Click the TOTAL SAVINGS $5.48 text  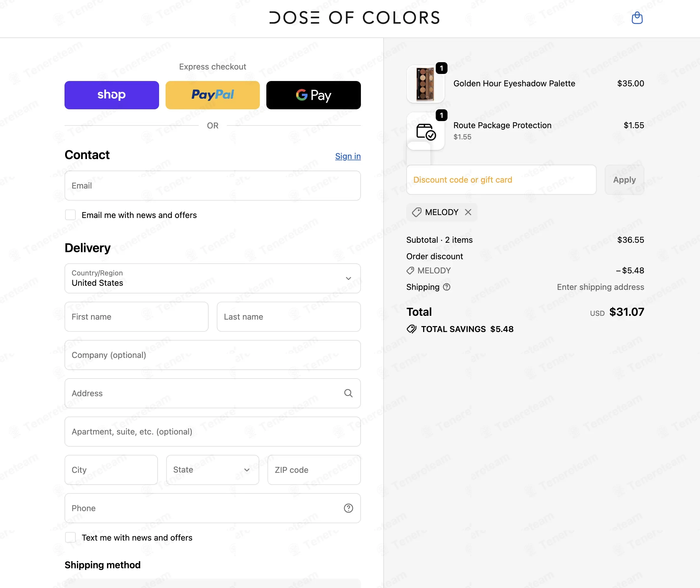tap(467, 329)
